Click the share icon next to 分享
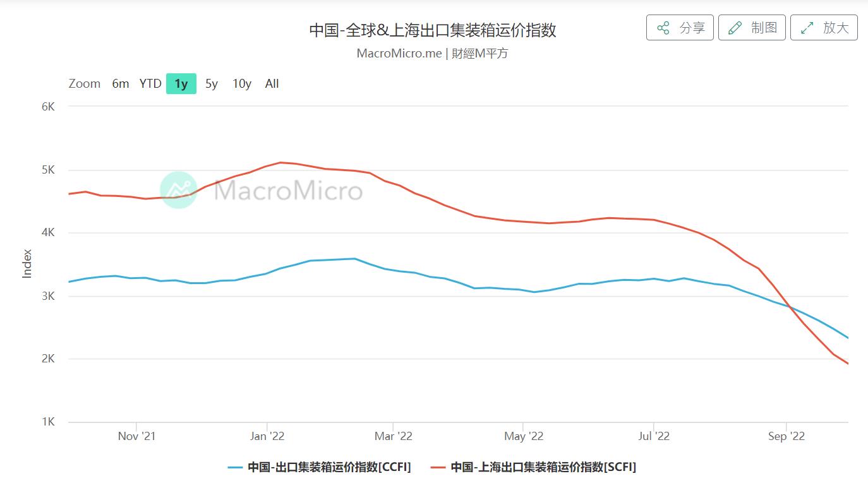868x488 pixels. click(x=662, y=28)
